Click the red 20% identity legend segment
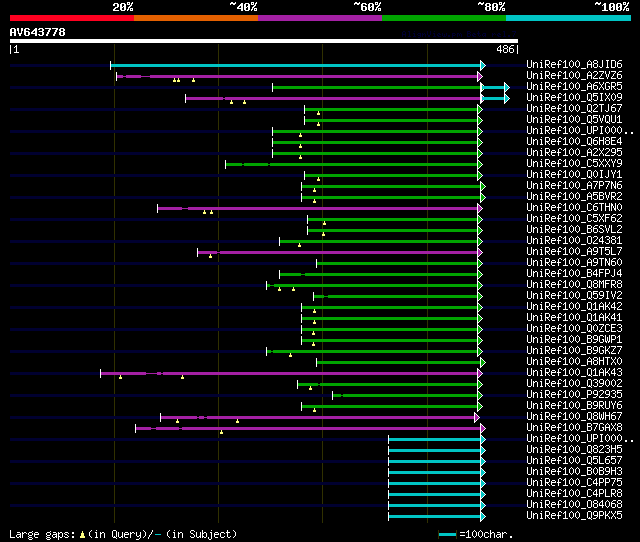Viewport: 640px width, 542px height. [72, 18]
